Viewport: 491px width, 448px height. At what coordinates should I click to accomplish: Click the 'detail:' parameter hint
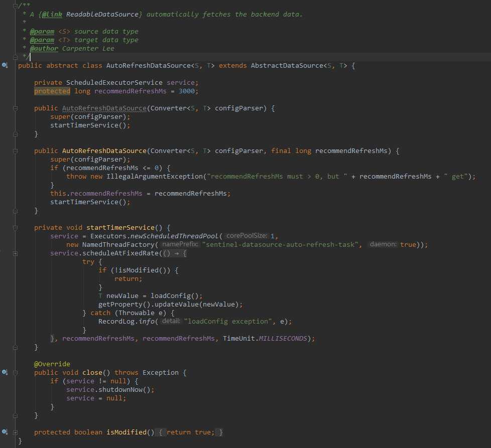[x=171, y=321]
